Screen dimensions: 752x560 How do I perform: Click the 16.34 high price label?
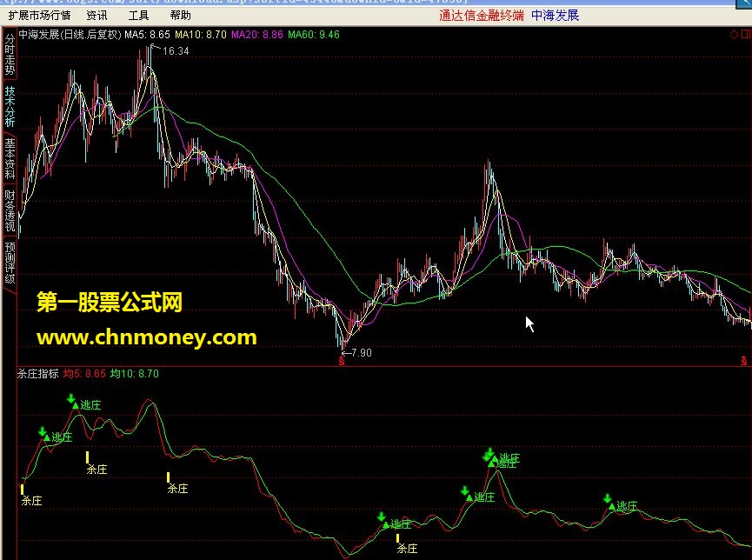coord(176,50)
